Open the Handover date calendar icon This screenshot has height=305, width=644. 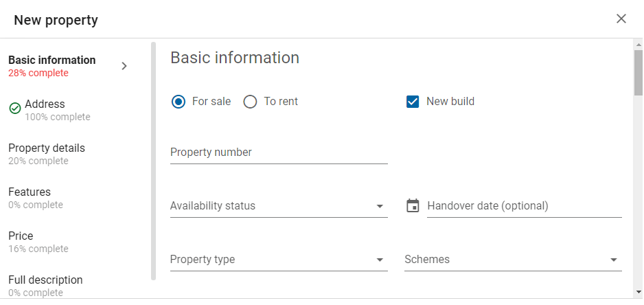tap(413, 205)
